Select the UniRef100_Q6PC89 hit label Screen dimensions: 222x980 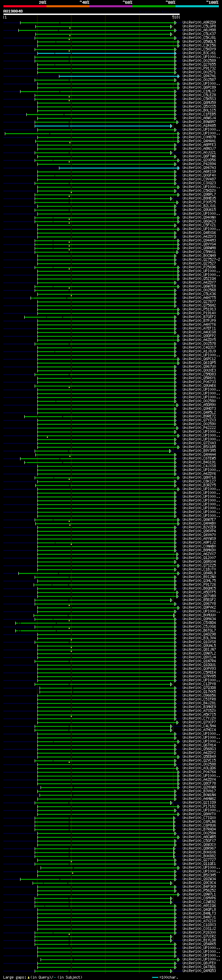199,88
